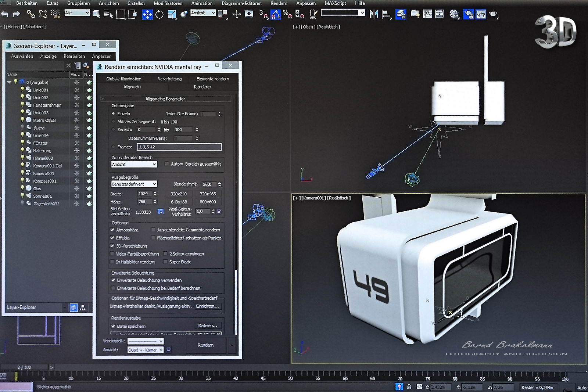Switch to the Globale Illumination tab
The height and width of the screenshot is (392, 588).
[124, 79]
